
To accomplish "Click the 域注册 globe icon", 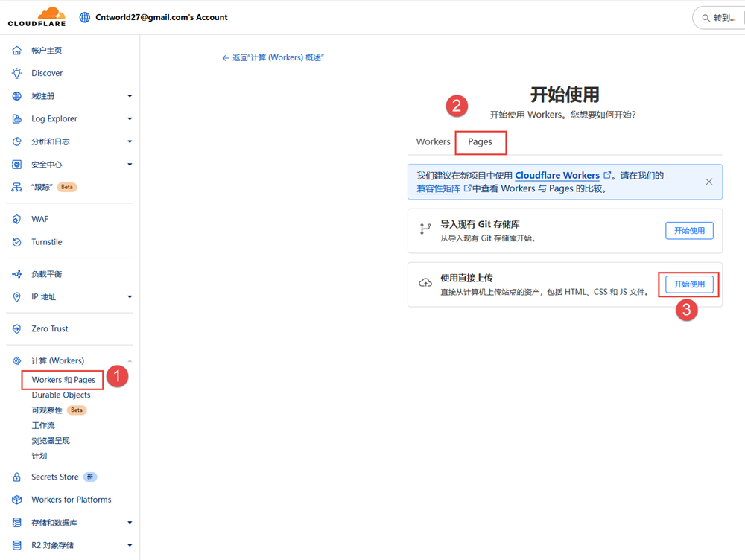I will (x=16, y=96).
